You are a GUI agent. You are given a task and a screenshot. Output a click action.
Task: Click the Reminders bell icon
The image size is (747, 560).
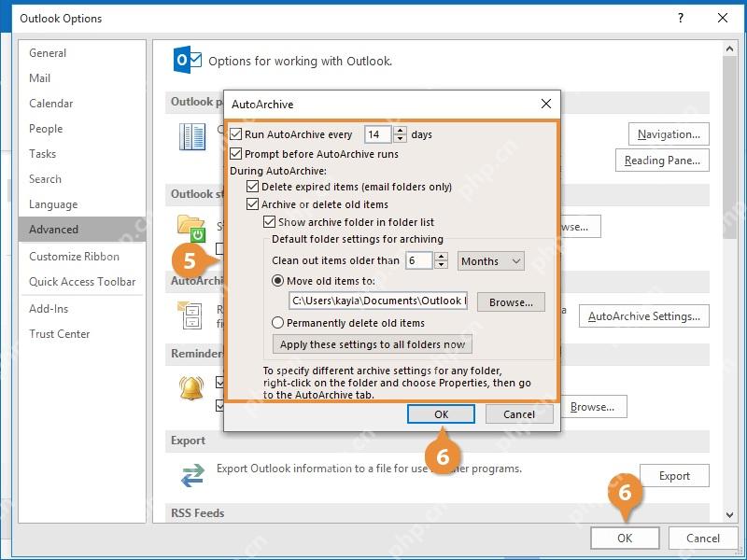[191, 387]
